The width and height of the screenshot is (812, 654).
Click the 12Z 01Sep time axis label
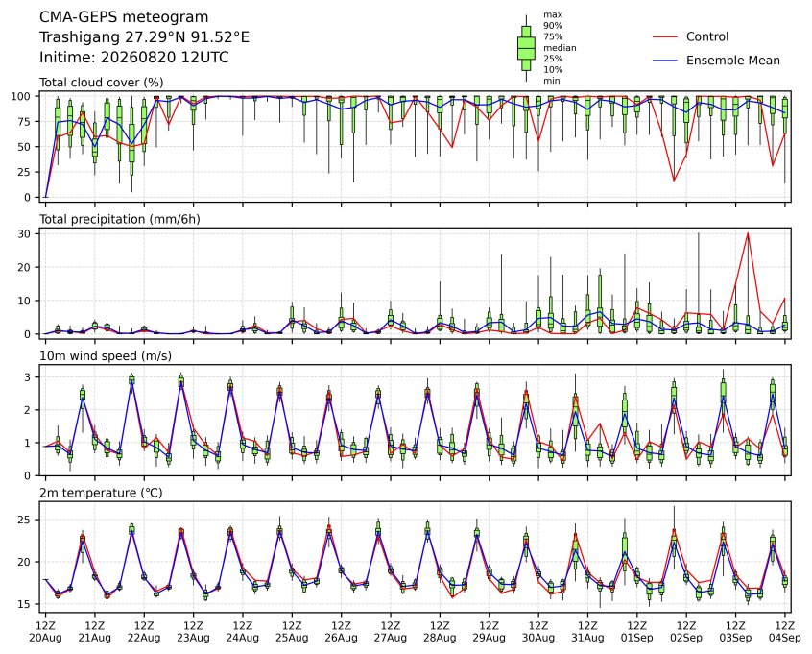point(637,632)
